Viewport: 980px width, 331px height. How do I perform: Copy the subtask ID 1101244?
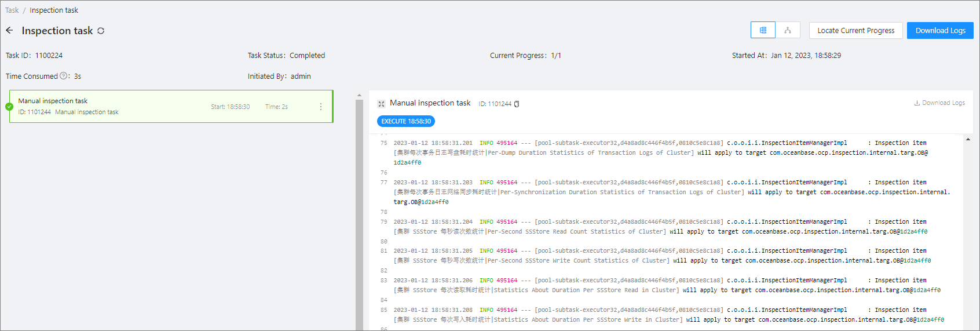point(517,104)
